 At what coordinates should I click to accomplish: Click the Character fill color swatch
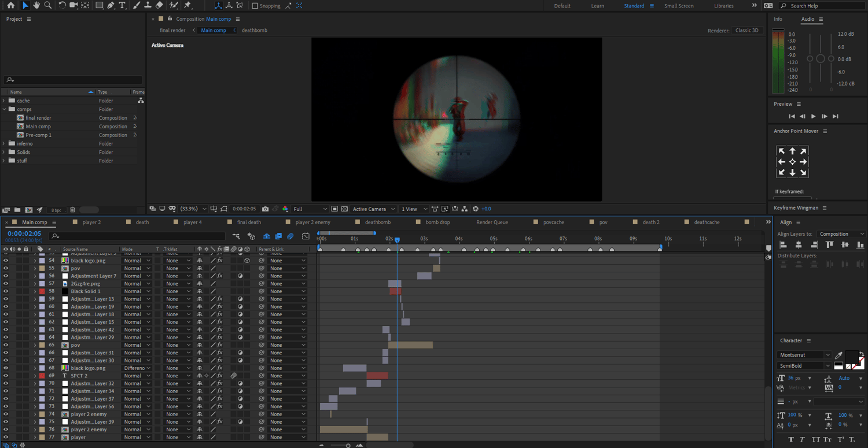point(852,357)
